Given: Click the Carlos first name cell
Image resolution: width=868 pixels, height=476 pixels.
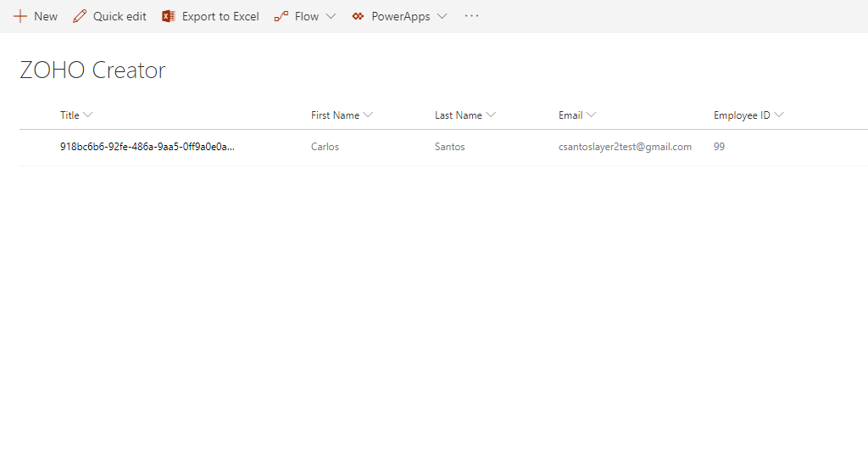Looking at the screenshot, I should (325, 147).
